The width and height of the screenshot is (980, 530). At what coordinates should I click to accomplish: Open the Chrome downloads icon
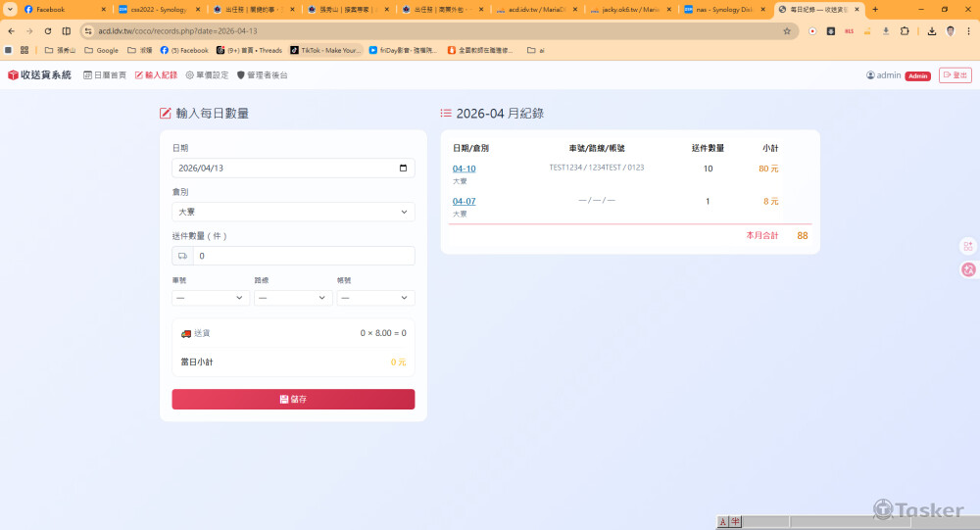tap(932, 30)
